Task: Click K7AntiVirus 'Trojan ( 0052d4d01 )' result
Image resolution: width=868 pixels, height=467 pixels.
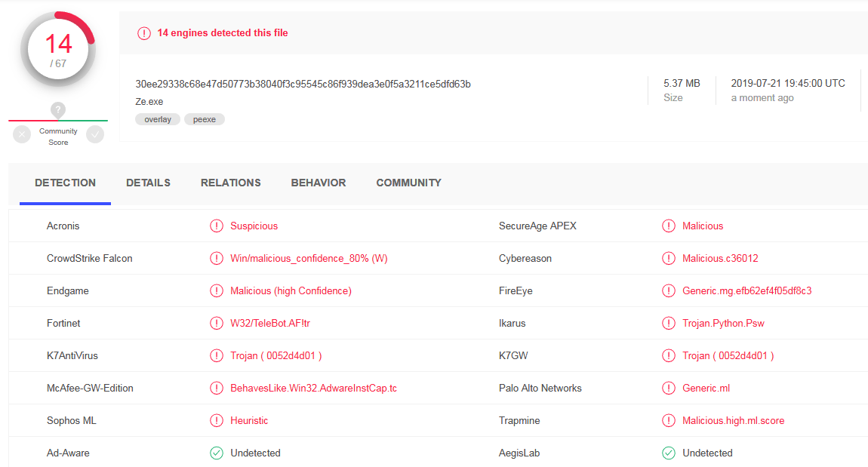Action: 276,356
